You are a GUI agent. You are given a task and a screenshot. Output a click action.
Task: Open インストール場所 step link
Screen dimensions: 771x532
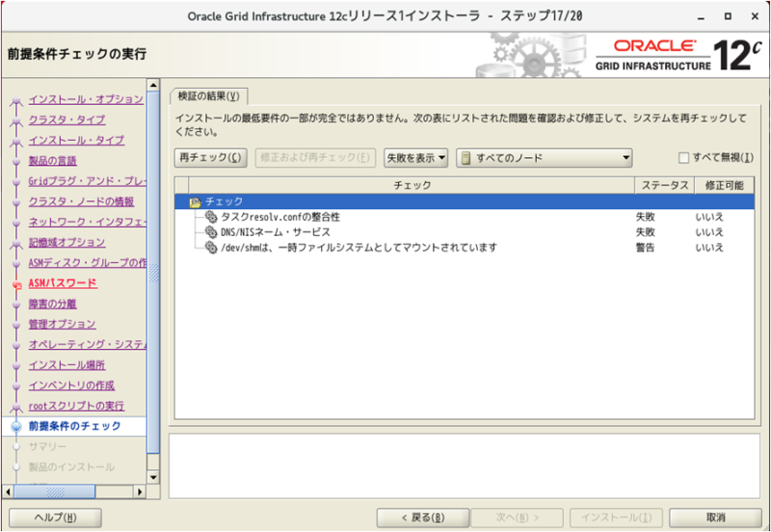click(x=66, y=365)
